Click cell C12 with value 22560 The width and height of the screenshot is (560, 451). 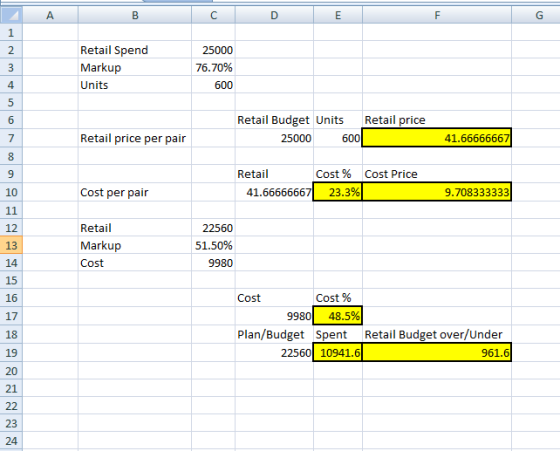213,228
